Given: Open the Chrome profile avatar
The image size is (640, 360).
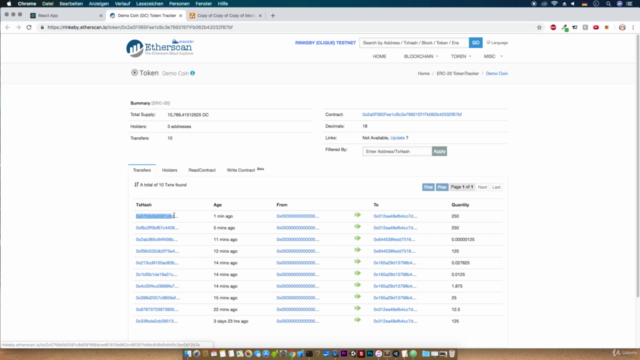Looking at the screenshot, I should [x=622, y=27].
